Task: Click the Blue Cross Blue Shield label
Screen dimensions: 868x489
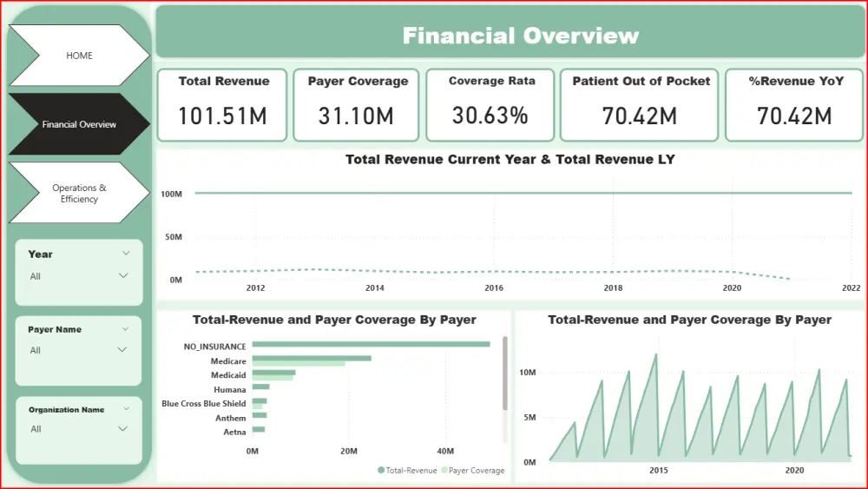Action: tap(204, 404)
